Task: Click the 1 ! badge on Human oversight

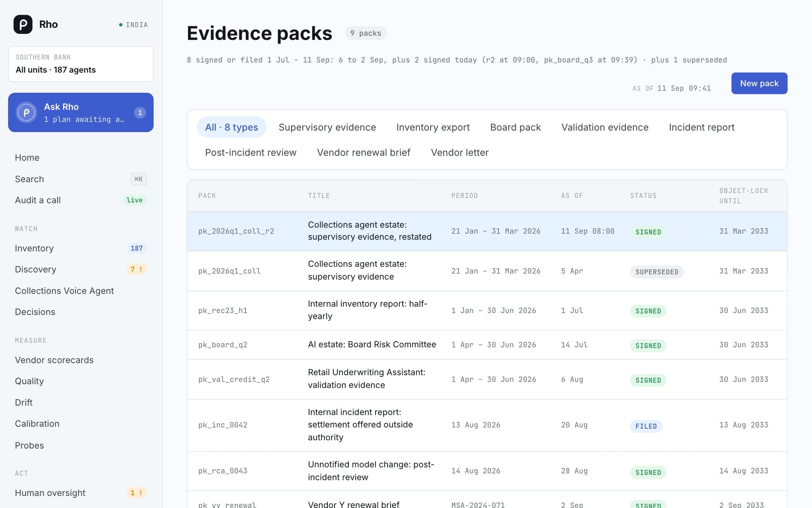Action: pos(136,493)
